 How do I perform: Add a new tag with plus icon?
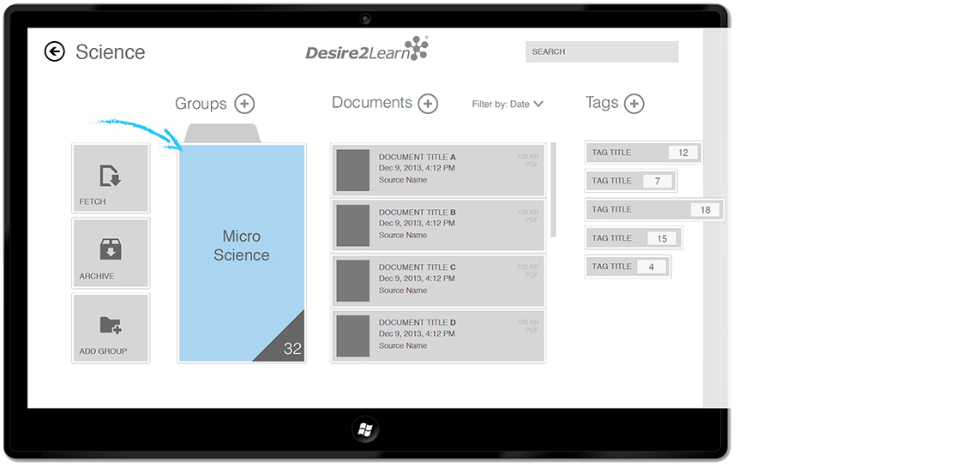click(x=634, y=104)
